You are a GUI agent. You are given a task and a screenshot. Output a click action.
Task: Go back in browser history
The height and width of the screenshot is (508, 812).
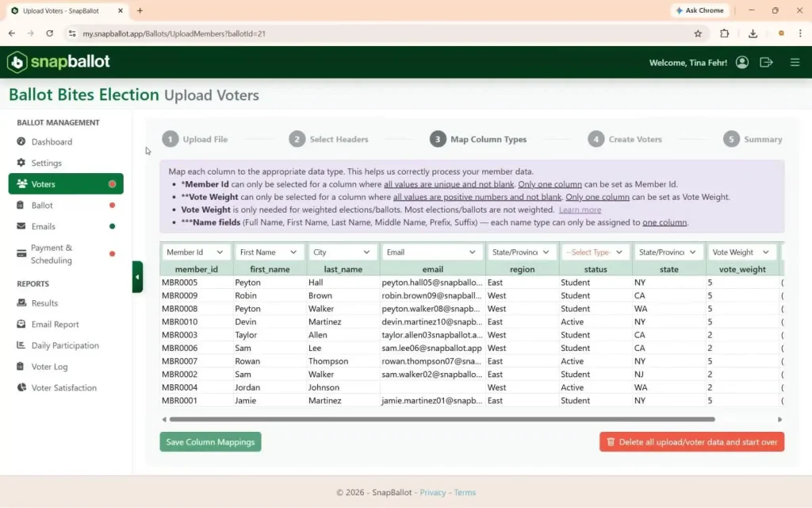point(12,33)
